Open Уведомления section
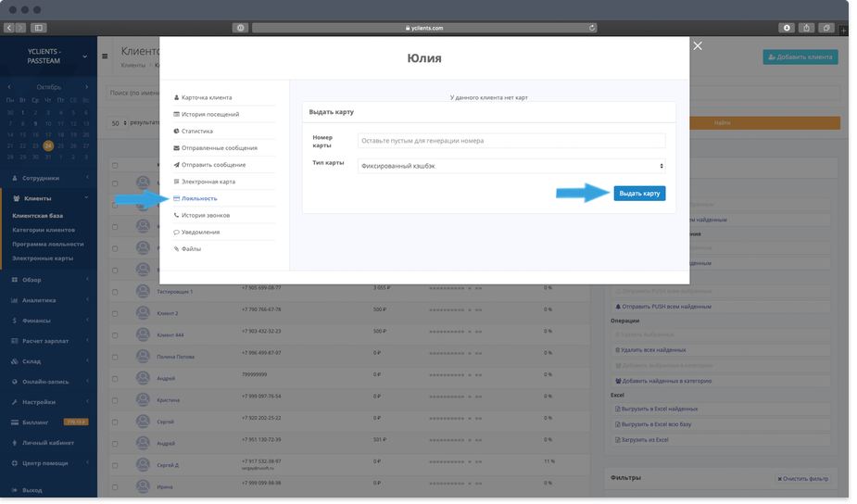This screenshot has height=504, width=857. 196,233
